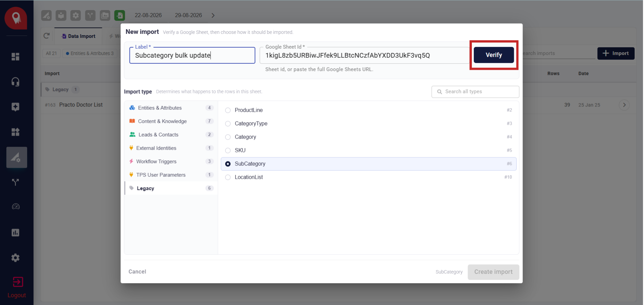Open the dashboard grid icon in sidebar

click(15, 57)
